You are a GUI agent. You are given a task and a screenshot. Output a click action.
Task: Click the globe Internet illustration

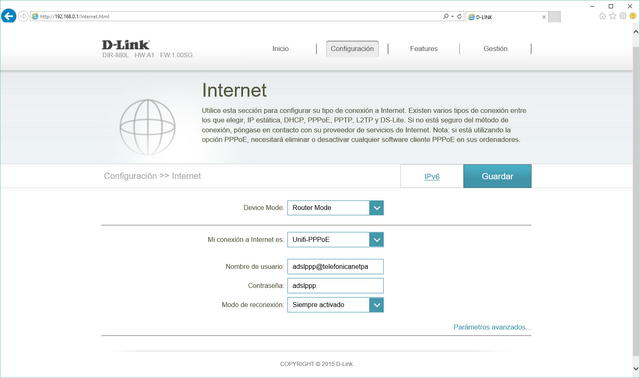click(147, 127)
